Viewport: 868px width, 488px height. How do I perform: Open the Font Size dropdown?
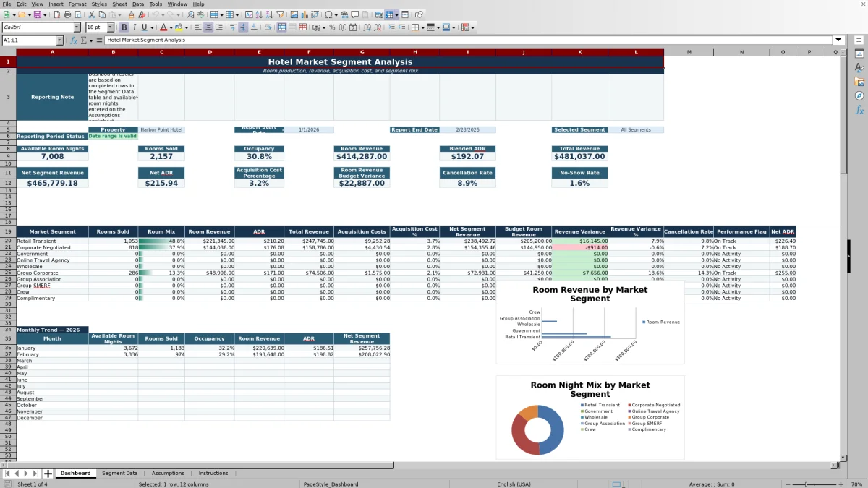pos(110,27)
